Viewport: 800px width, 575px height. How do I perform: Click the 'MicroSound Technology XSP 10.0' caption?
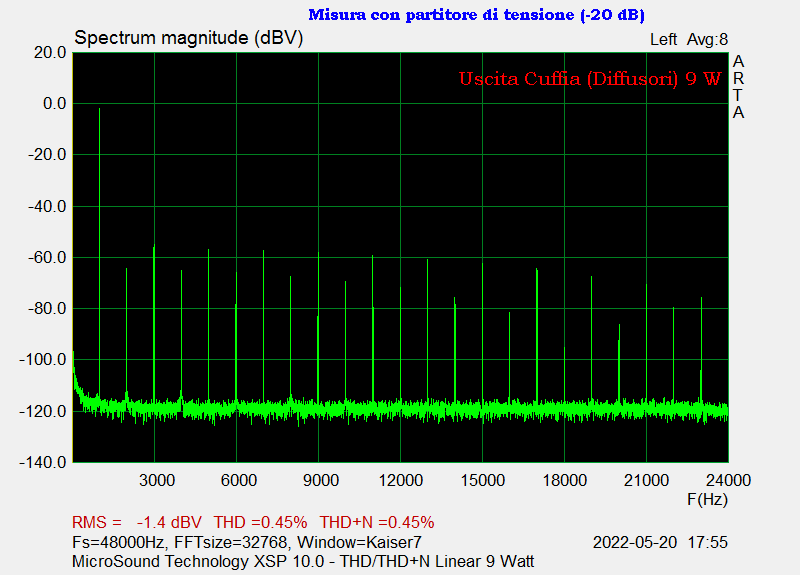(198, 561)
